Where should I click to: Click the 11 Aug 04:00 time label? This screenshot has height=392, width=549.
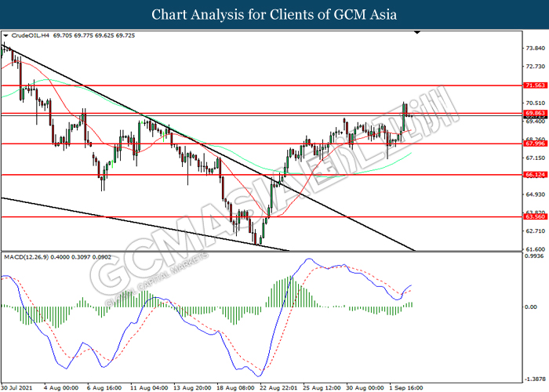(x=149, y=388)
